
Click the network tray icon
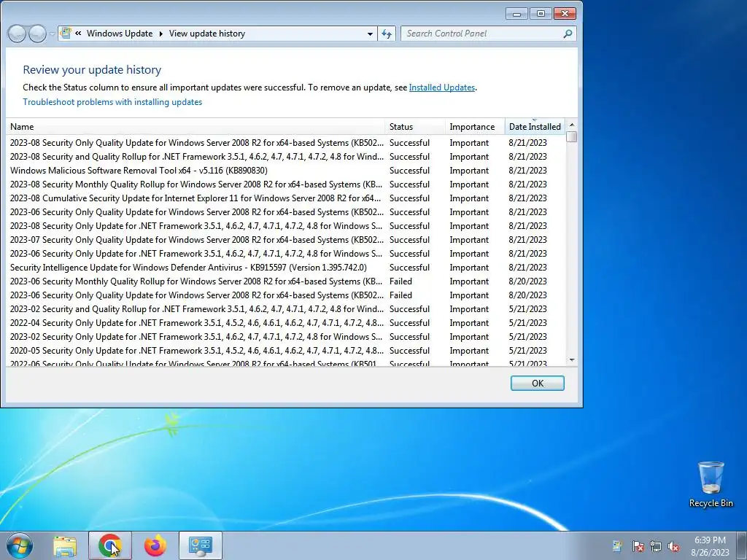point(656,546)
